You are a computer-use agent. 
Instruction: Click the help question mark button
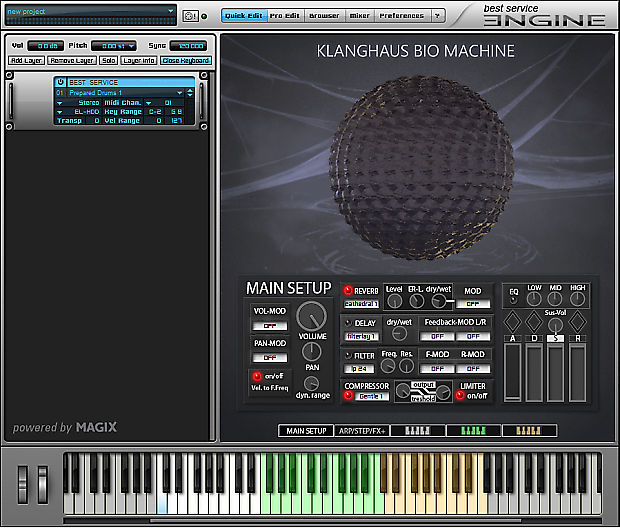coord(438,16)
